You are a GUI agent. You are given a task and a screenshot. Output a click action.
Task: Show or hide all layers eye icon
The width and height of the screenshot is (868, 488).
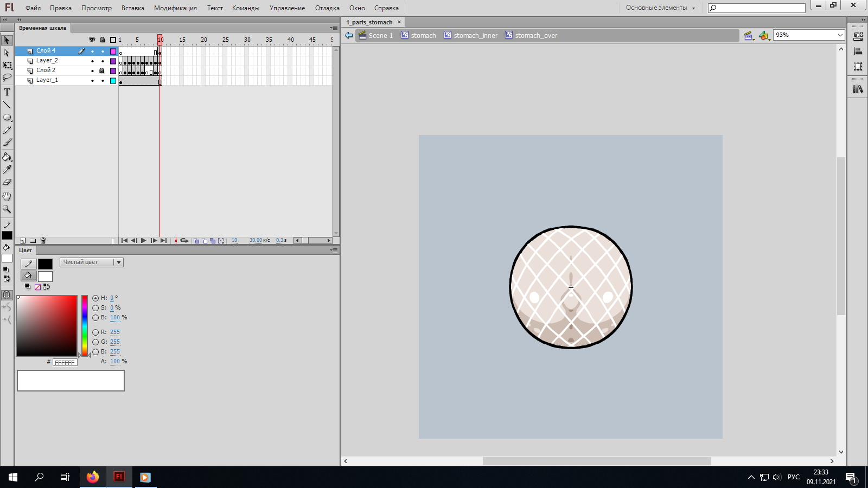(92, 40)
